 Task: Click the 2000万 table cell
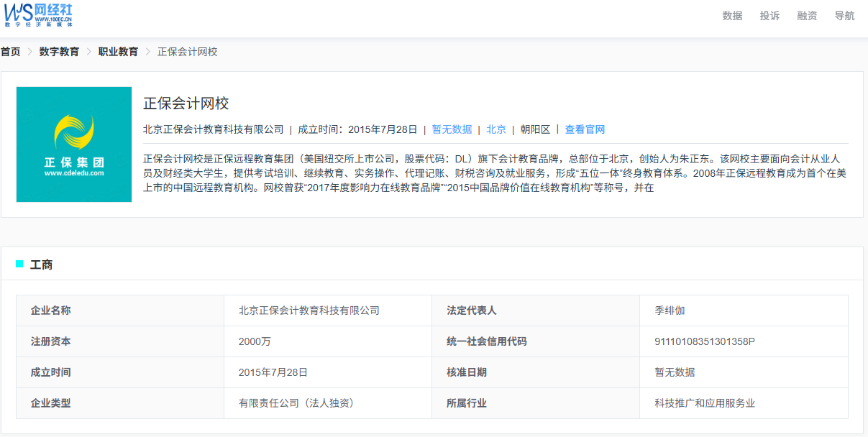click(328, 341)
